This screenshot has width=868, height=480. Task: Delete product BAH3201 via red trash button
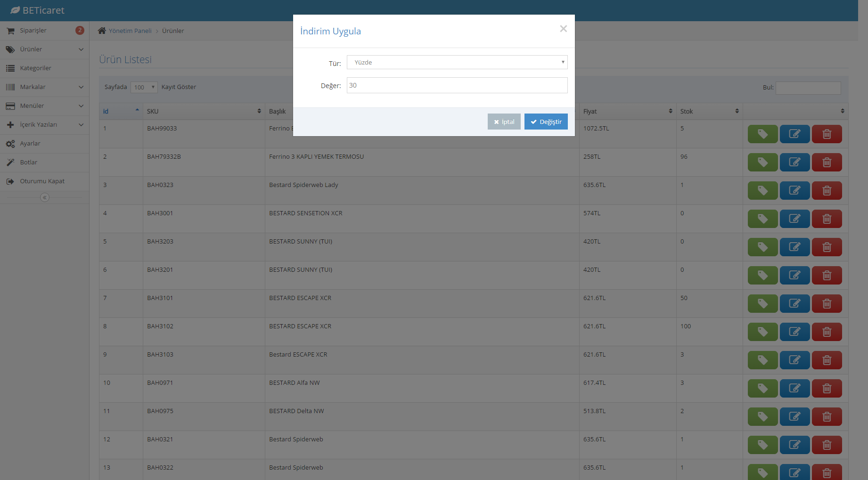(x=827, y=276)
